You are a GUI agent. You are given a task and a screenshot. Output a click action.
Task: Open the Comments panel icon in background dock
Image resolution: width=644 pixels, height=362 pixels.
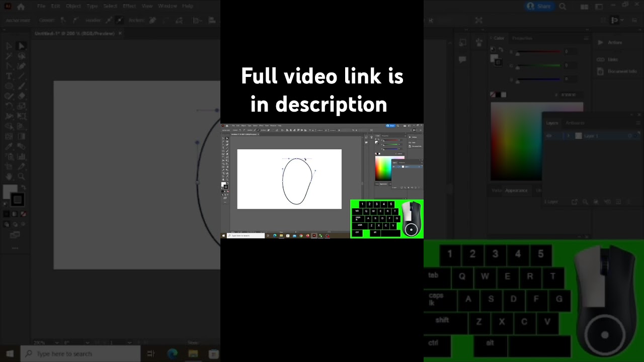click(x=462, y=59)
